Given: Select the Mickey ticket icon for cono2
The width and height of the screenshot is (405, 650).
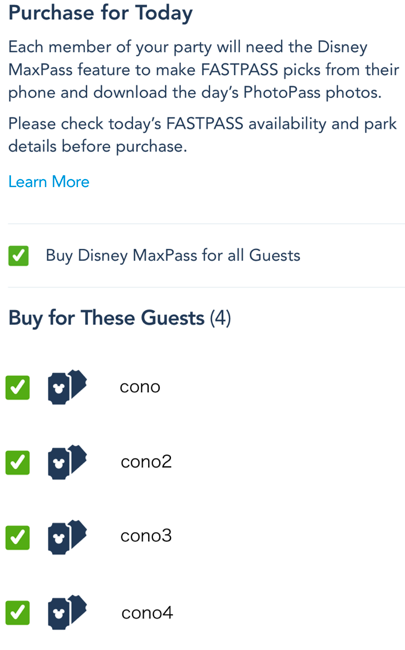Looking at the screenshot, I should [x=67, y=462].
